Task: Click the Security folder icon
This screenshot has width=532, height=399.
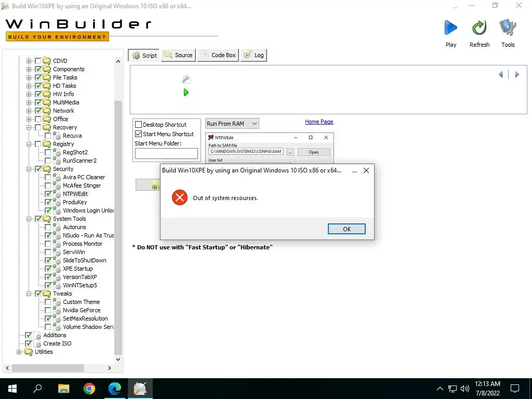Action: pyautogui.click(x=47, y=169)
